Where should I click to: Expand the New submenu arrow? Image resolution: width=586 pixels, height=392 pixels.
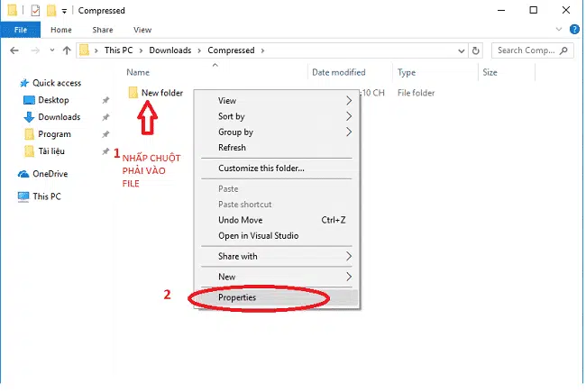coord(349,277)
